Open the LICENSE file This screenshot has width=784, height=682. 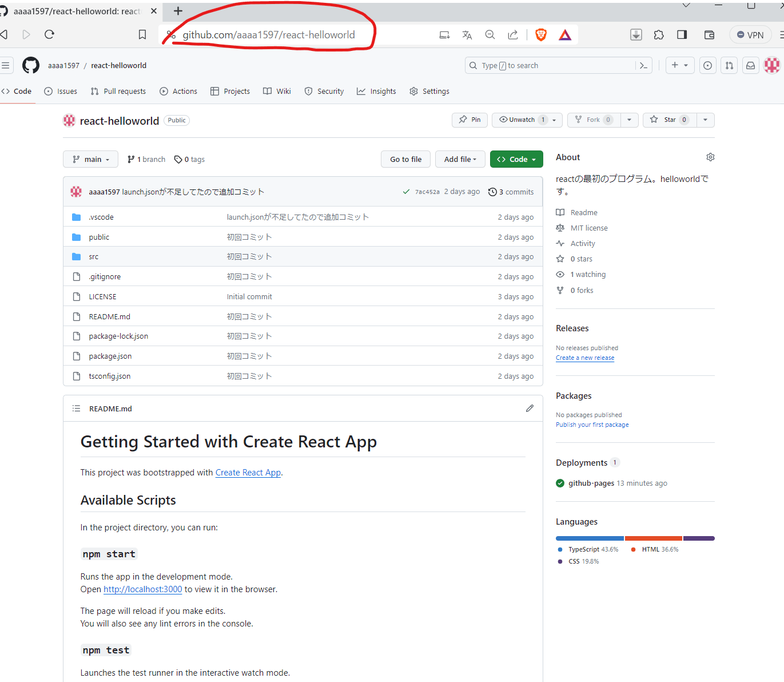pyautogui.click(x=103, y=296)
